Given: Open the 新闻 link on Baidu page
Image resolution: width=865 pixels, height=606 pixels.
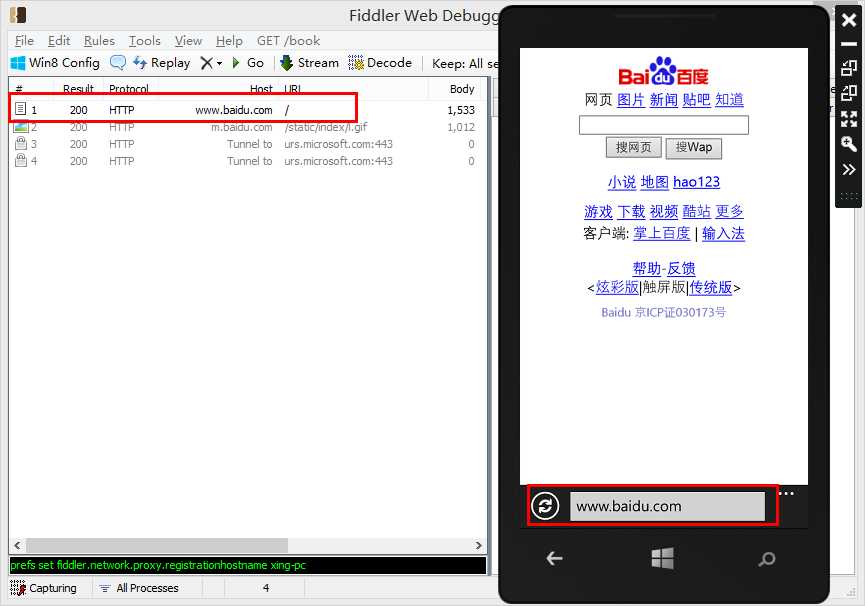Looking at the screenshot, I should (x=664, y=100).
